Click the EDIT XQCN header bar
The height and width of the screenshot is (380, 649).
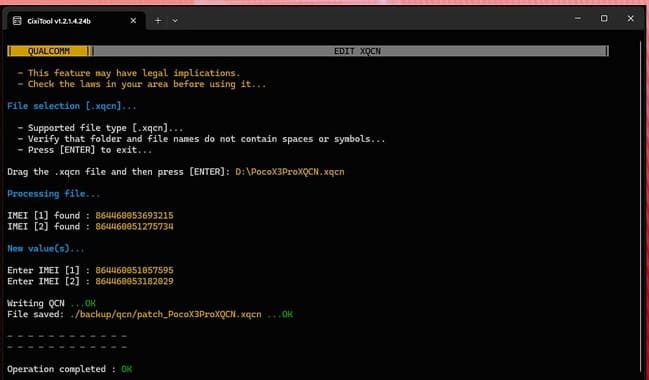click(x=351, y=51)
